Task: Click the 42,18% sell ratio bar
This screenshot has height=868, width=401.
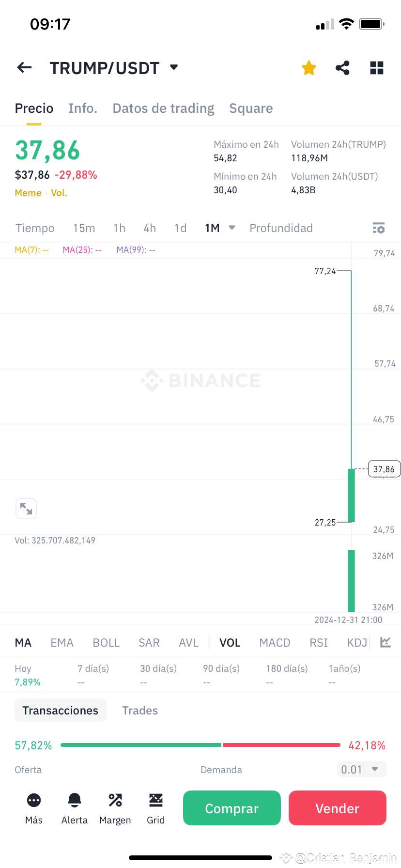Action: 281,745
